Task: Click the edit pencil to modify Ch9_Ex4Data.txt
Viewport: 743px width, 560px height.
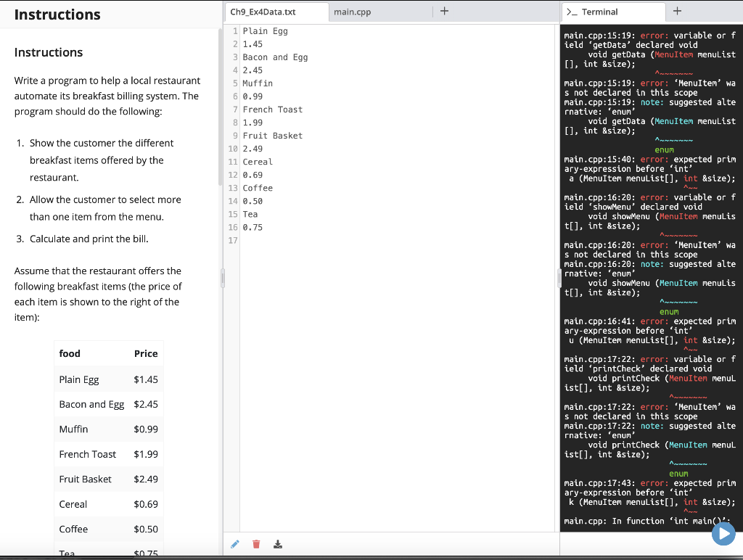Action: pyautogui.click(x=234, y=543)
